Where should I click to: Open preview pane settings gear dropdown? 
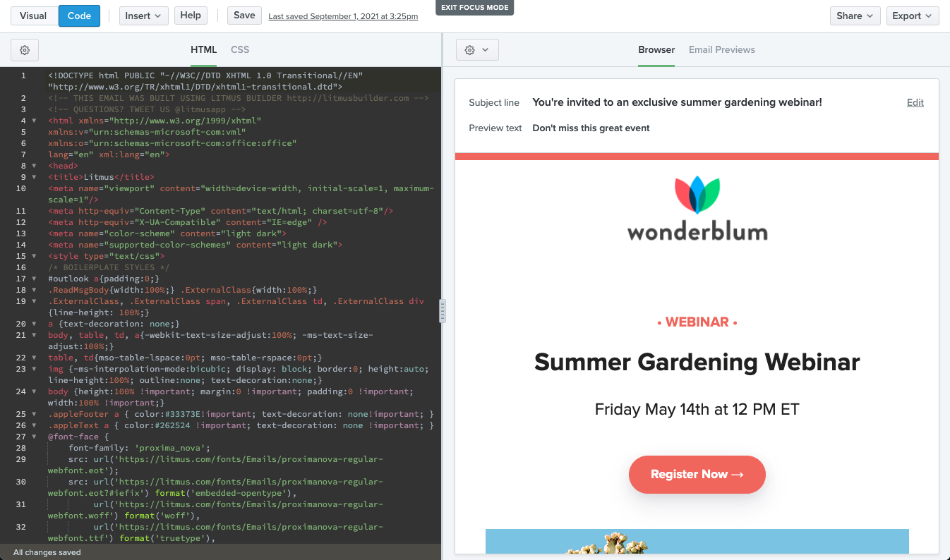coord(477,50)
